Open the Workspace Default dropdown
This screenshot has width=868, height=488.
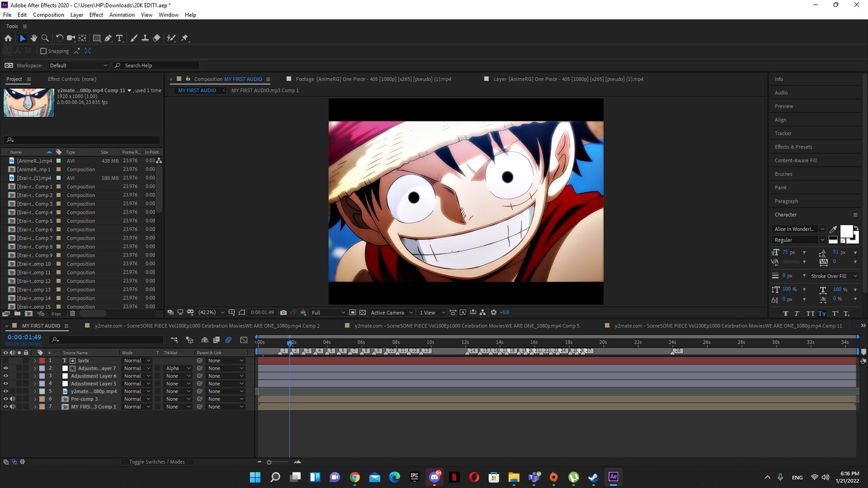pyautogui.click(x=78, y=65)
